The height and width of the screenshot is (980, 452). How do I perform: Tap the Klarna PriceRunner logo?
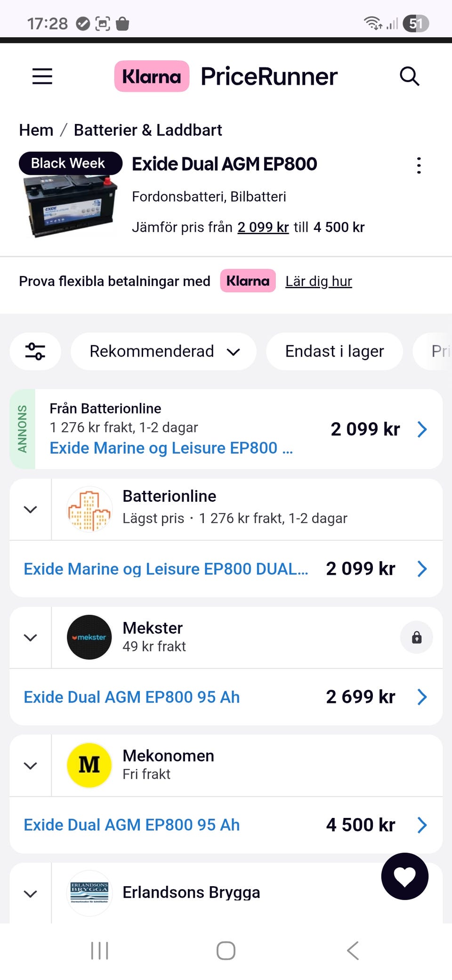(x=226, y=76)
